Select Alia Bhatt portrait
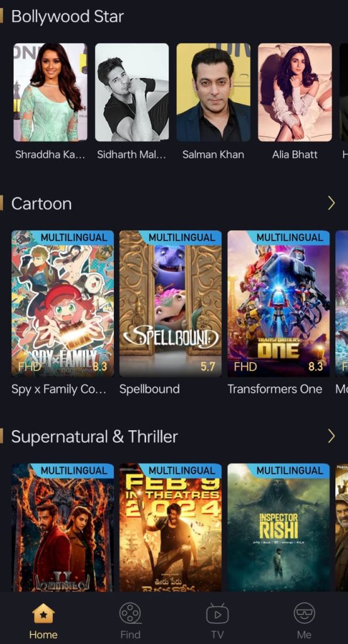 (x=295, y=92)
